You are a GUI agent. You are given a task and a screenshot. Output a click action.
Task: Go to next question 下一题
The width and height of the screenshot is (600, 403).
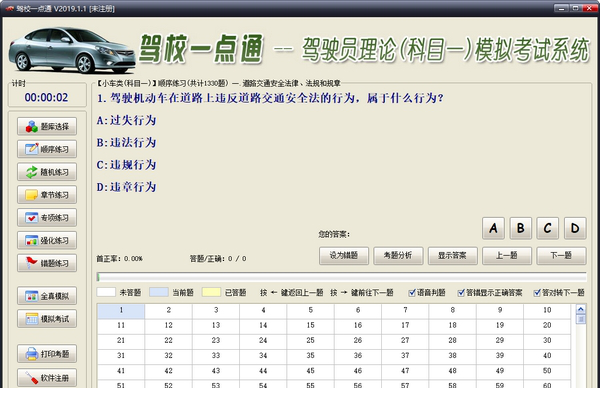[561, 256]
